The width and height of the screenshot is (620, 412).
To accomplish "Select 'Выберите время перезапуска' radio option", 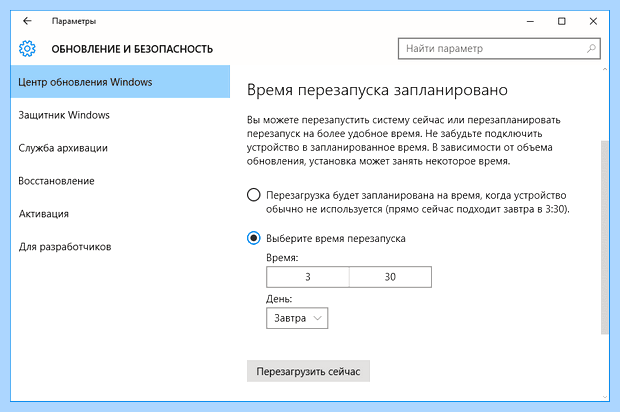I will tap(253, 238).
